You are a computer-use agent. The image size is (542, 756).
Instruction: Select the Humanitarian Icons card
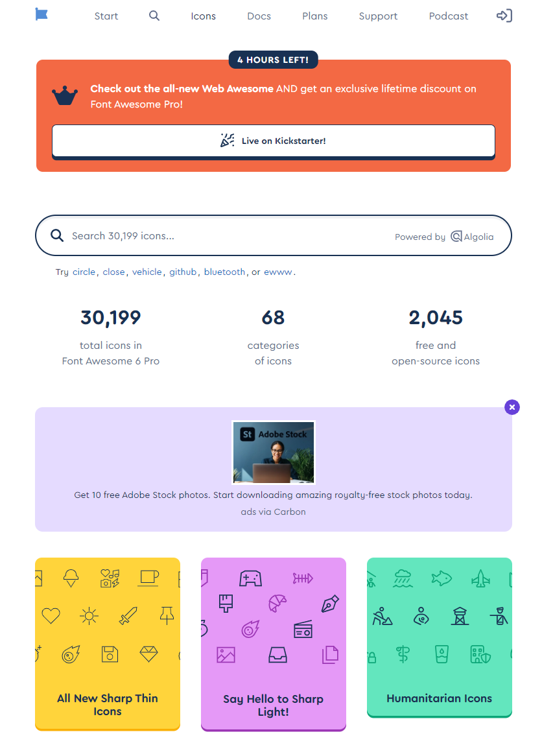pos(440,637)
